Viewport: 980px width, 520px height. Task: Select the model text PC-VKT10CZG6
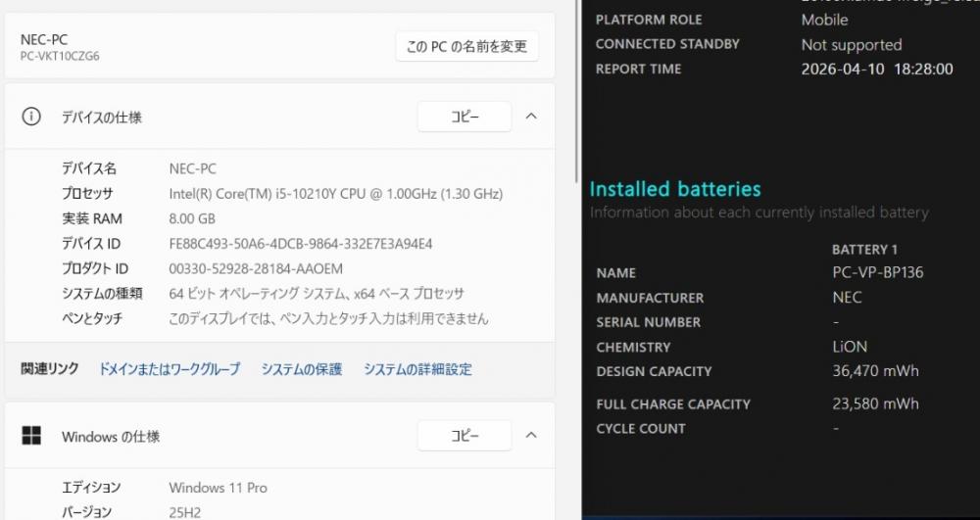[x=60, y=56]
